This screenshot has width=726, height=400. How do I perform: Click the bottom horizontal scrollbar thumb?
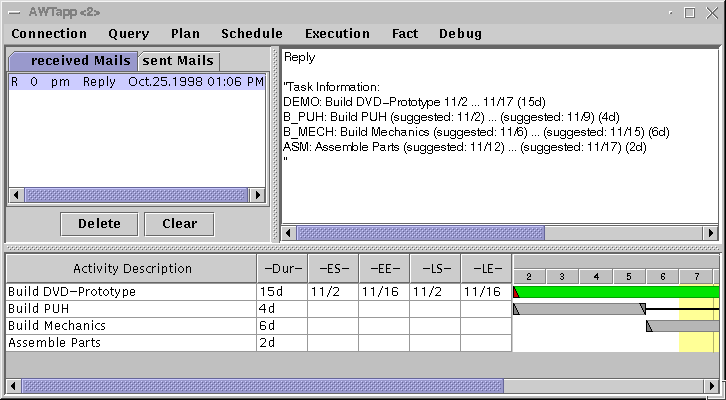(260, 385)
